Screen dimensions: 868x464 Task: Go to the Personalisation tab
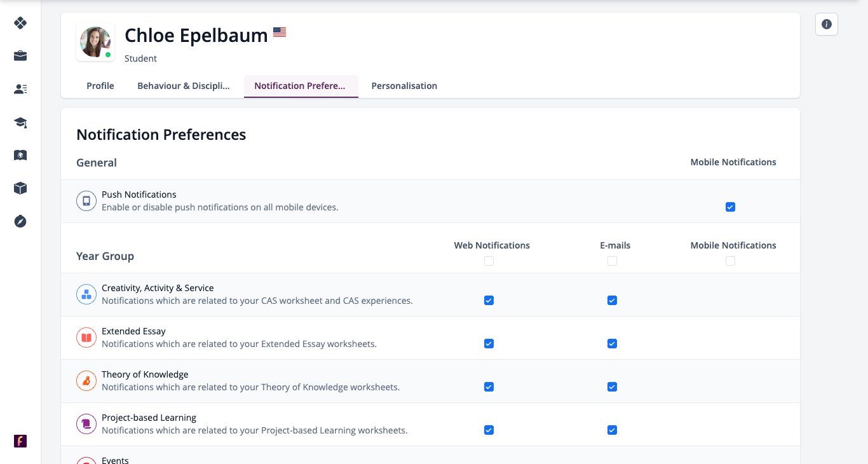(x=404, y=86)
